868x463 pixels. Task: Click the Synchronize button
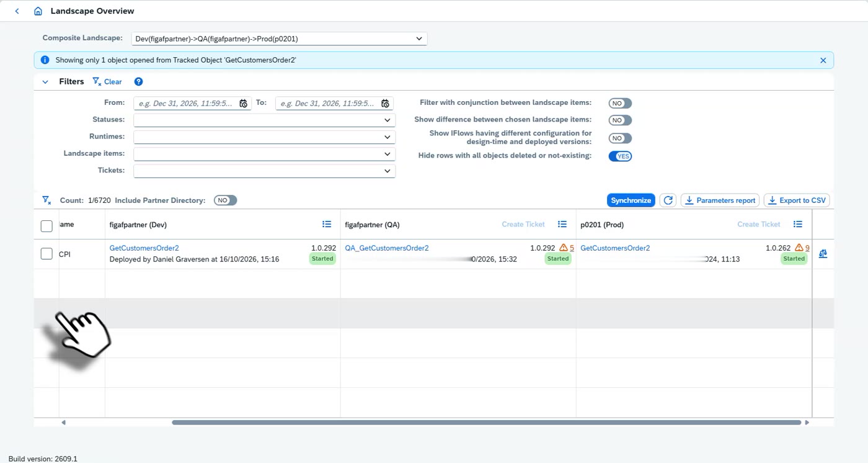[x=631, y=200]
